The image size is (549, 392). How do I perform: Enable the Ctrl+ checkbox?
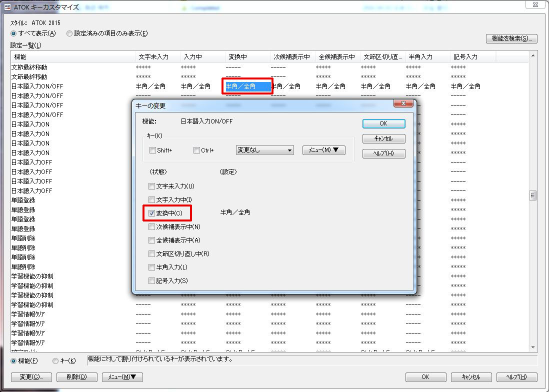pyautogui.click(x=196, y=150)
